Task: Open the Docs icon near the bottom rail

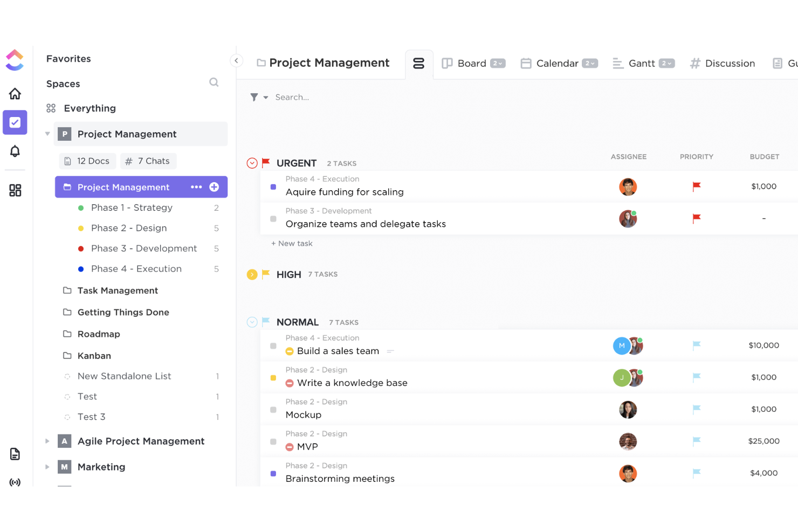Action: click(x=15, y=453)
